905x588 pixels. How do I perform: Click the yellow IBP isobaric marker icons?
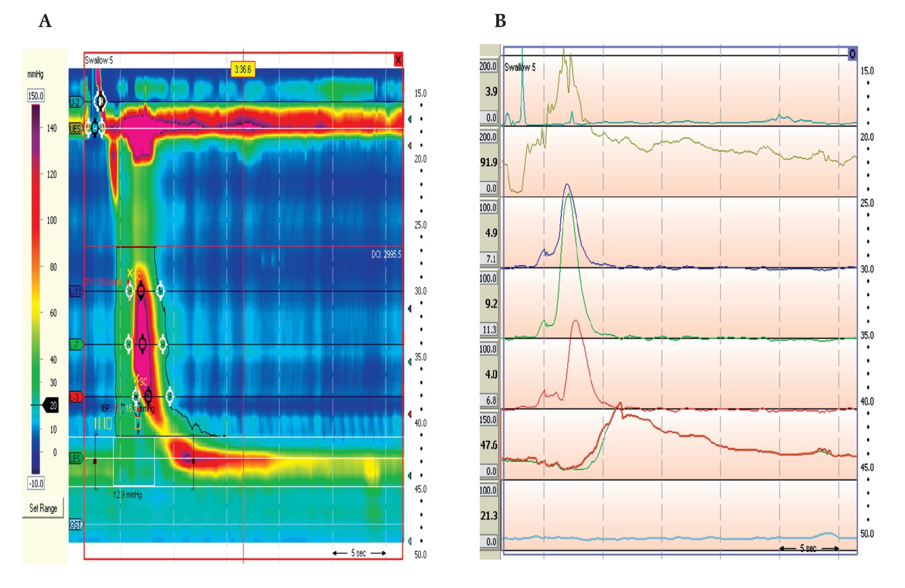103,423
